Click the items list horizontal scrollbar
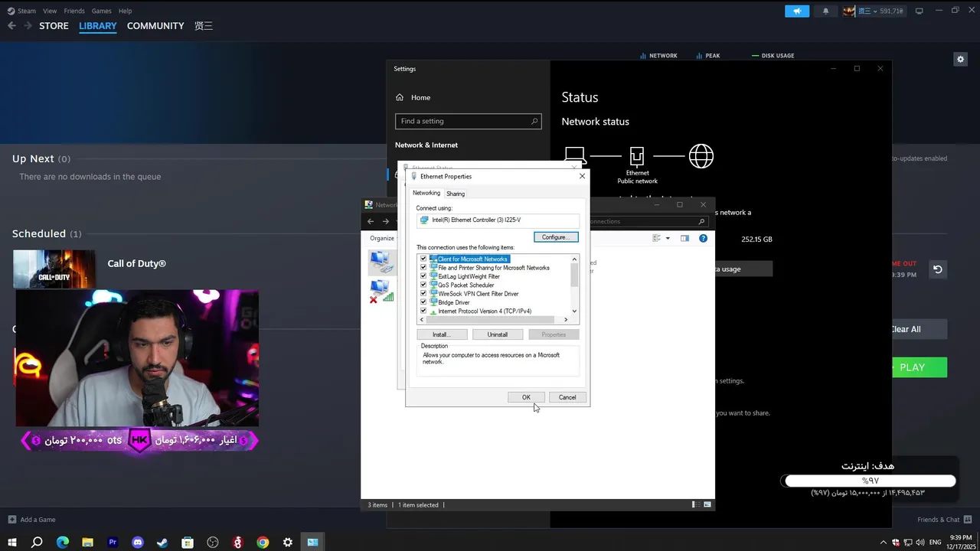The image size is (980, 551). click(495, 320)
